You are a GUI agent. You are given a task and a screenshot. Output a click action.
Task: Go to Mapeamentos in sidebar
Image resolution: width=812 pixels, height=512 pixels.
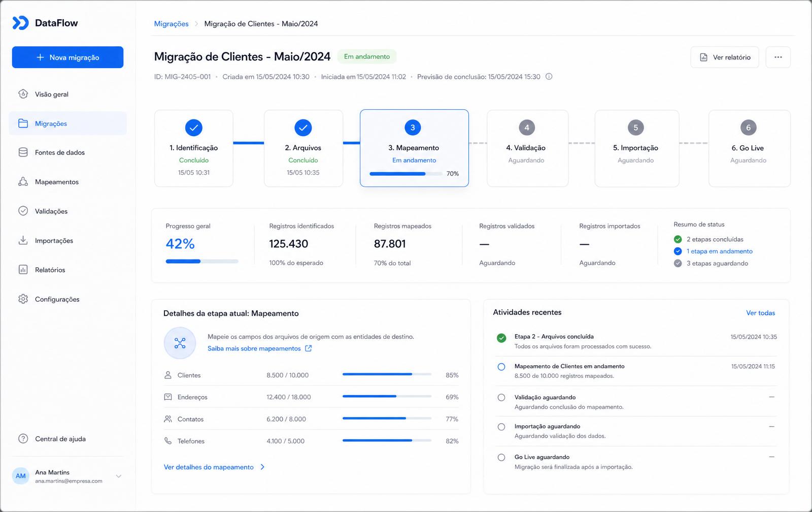68,182
